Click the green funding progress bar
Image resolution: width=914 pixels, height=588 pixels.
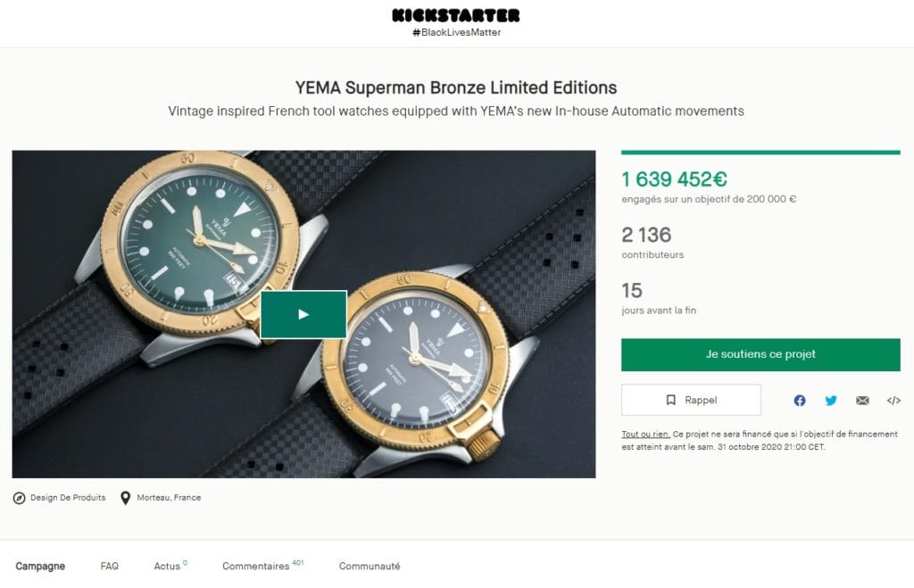[760, 153]
